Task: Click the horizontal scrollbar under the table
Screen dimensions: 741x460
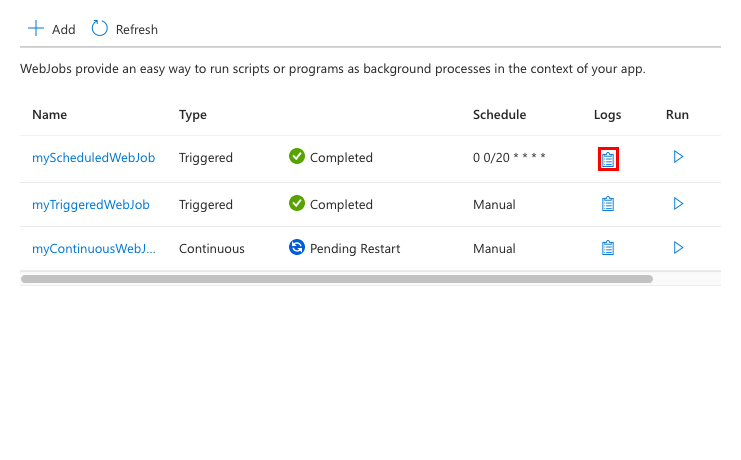Action: 337,279
